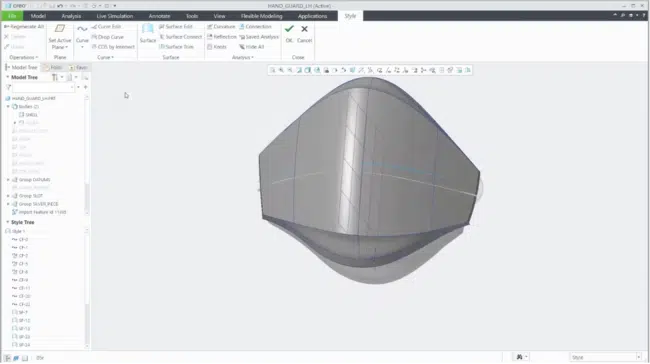Select surface SF-12 in Style Tree

tap(21, 320)
